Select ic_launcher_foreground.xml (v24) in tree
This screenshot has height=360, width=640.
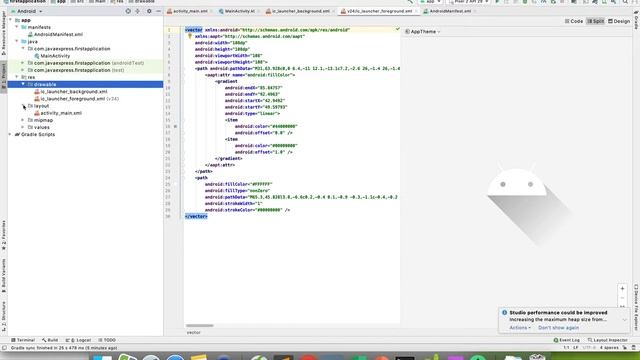click(x=76, y=99)
